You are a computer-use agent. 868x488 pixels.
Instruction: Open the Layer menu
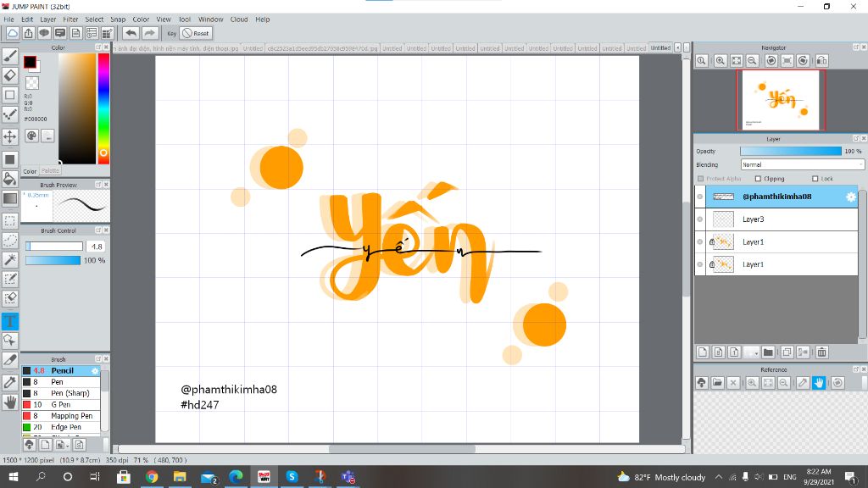[48, 19]
